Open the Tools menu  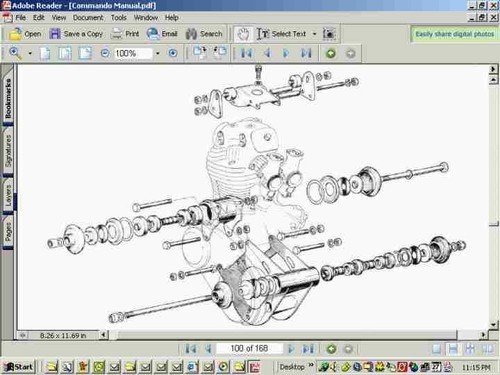click(x=119, y=18)
